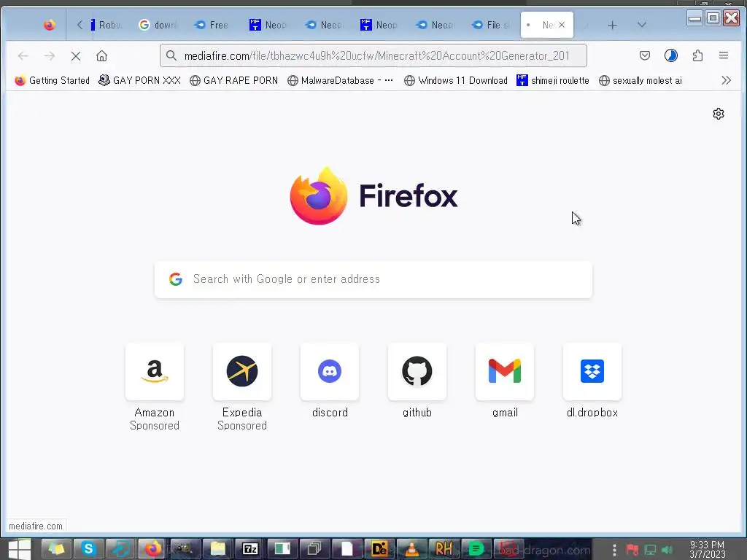
Task: Open the Firefox View icon in the tab strip
Action: click(x=49, y=25)
